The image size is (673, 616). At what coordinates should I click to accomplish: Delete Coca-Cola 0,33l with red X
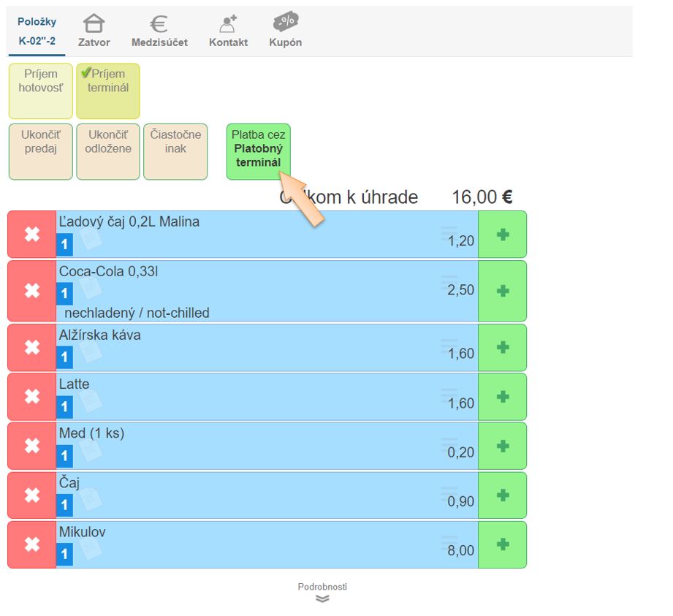click(x=32, y=291)
